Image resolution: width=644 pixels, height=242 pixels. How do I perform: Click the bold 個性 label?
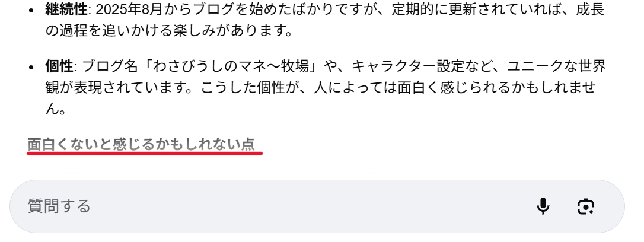pos(59,66)
